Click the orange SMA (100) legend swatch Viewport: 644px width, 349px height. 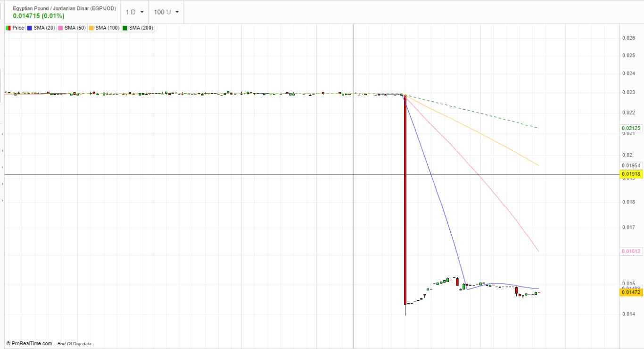[x=91, y=28]
